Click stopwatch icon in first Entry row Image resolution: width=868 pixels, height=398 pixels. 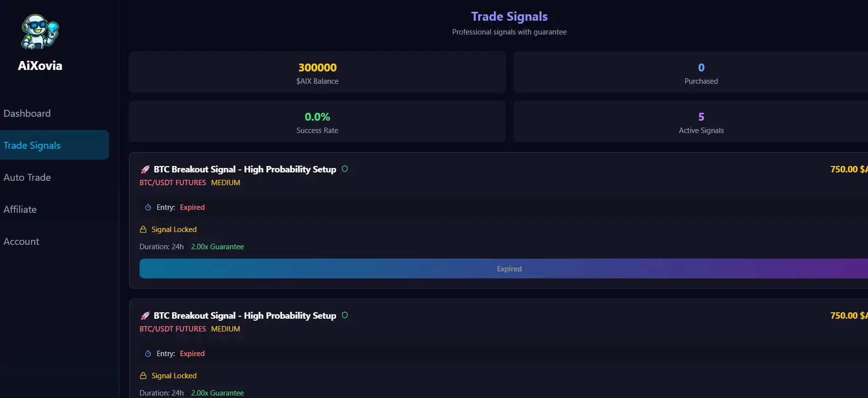pyautogui.click(x=148, y=207)
